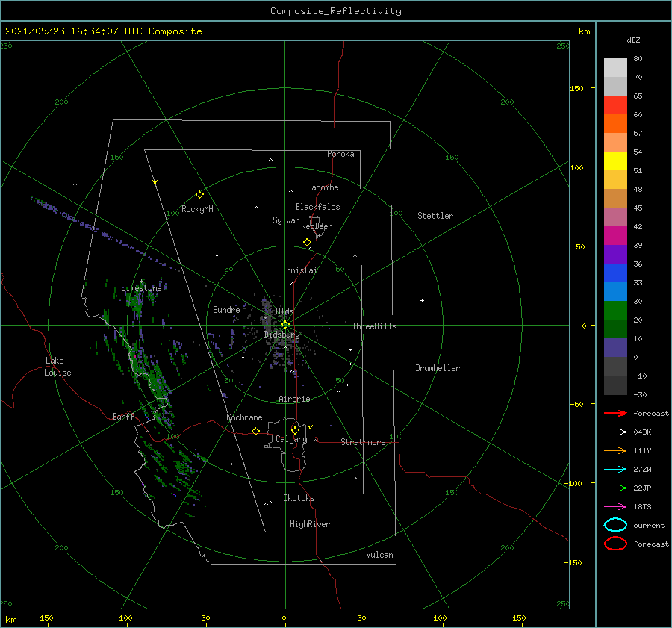This screenshot has width=672, height=628.
Task: Click the green 22JP arrow legend icon
Action: click(615, 488)
